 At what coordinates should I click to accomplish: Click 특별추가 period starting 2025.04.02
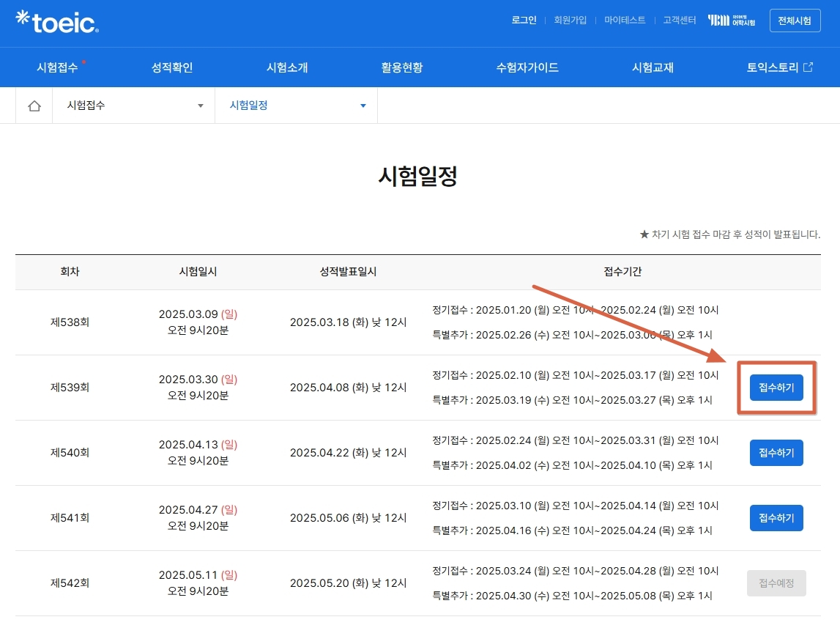pyautogui.click(x=572, y=465)
